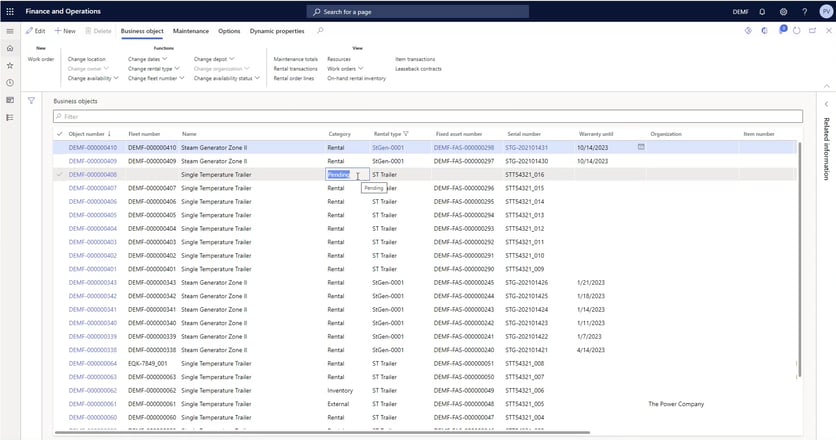
Task: Click Work order under New
Action: click(41, 59)
